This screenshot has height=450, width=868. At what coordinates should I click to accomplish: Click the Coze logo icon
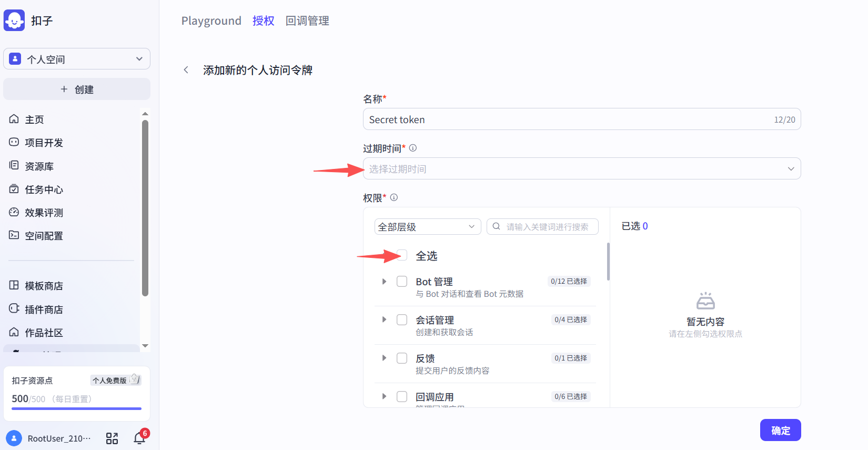point(14,21)
